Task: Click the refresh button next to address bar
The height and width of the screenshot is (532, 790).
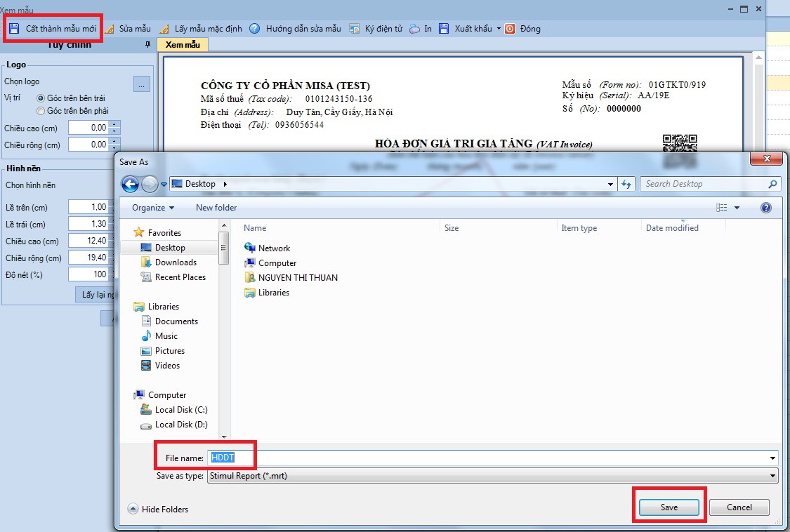Action: tap(626, 184)
